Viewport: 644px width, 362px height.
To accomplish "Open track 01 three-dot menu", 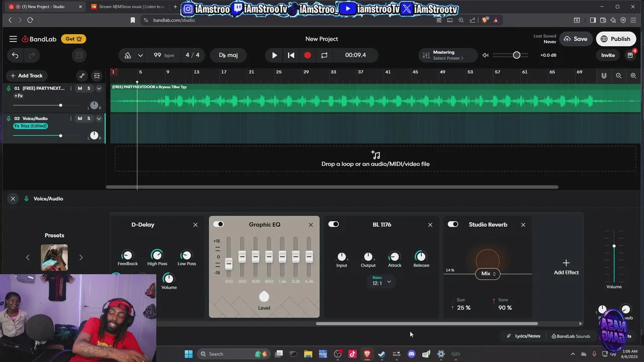I will tap(70, 88).
